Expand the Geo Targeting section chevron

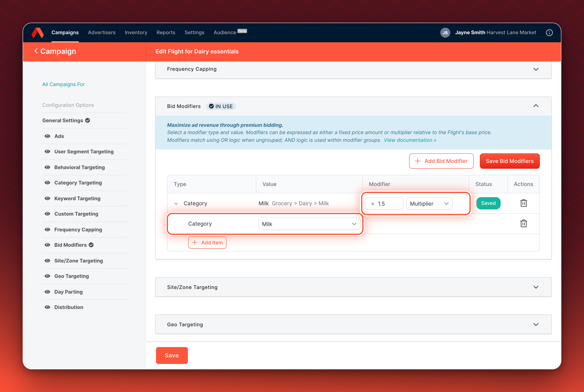pyautogui.click(x=536, y=325)
